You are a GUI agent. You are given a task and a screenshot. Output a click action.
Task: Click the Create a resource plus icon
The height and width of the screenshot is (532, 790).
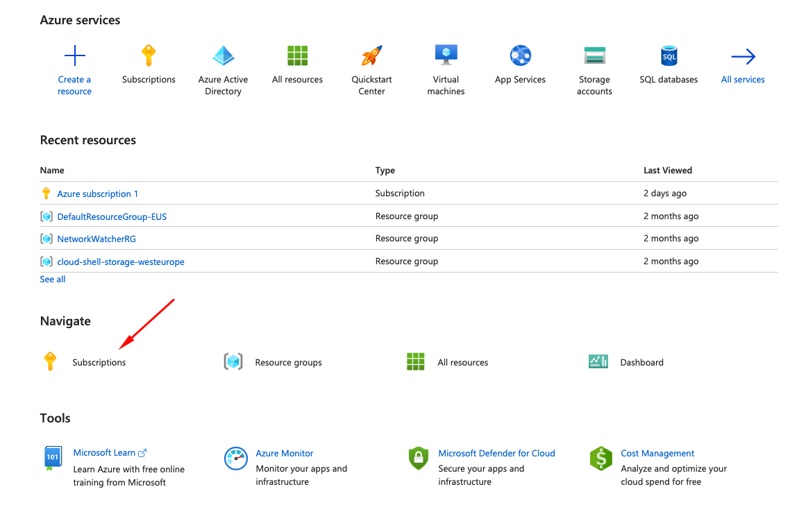74,55
